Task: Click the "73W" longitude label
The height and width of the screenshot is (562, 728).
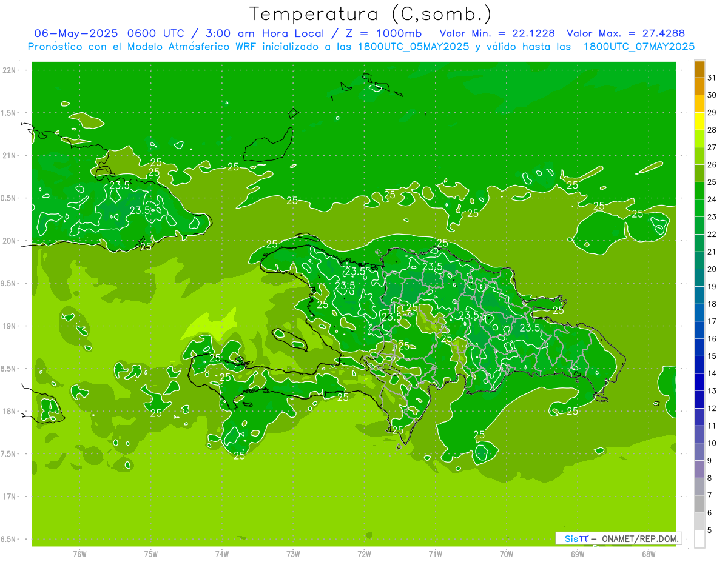Action: pyautogui.click(x=293, y=554)
